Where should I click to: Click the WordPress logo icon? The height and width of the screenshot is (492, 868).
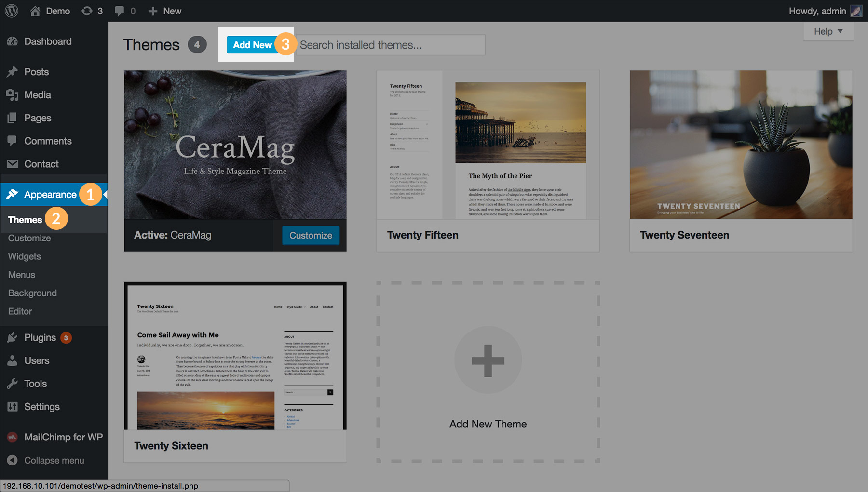[x=12, y=11]
